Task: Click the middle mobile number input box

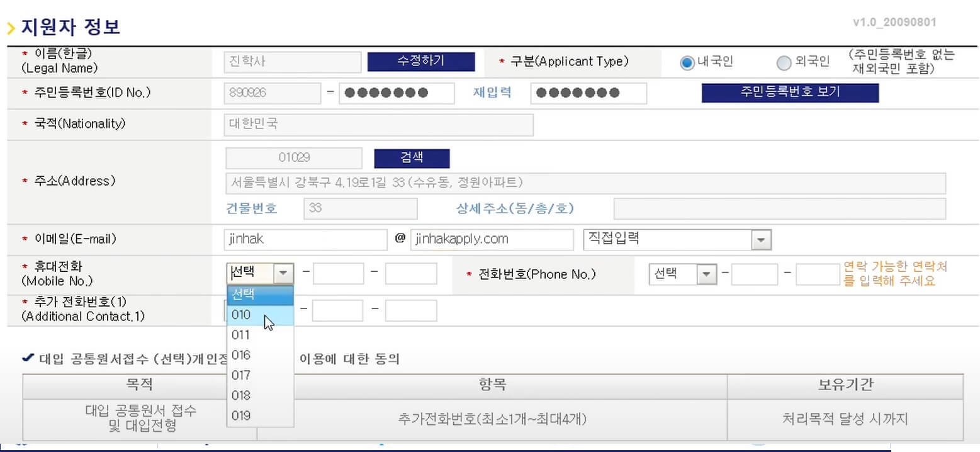Action: coord(338,273)
